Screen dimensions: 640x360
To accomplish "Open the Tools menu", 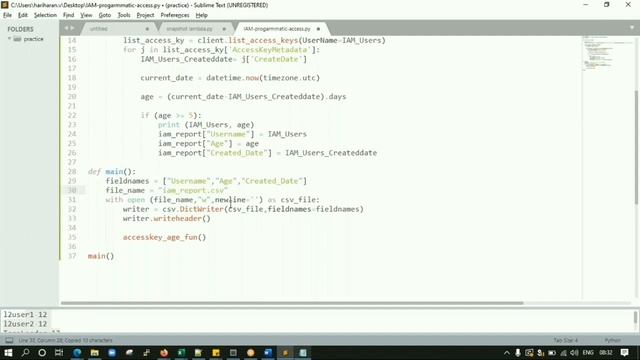I will 124,15.
